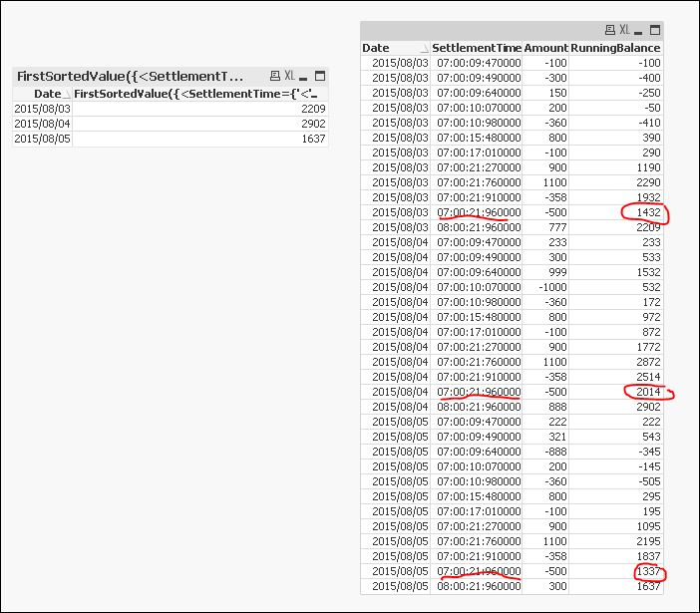700x613 pixels.
Task: Maximize the RunningBalance table box
Action: coord(654,31)
